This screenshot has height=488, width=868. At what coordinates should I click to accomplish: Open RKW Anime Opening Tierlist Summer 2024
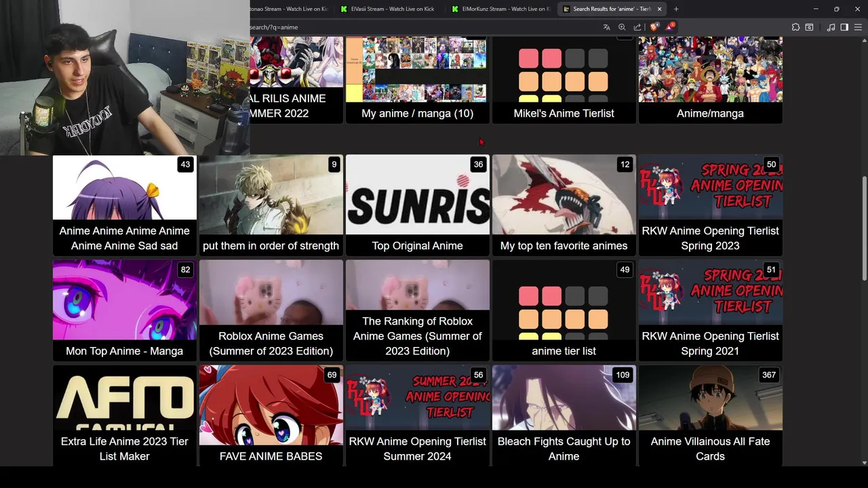418,415
